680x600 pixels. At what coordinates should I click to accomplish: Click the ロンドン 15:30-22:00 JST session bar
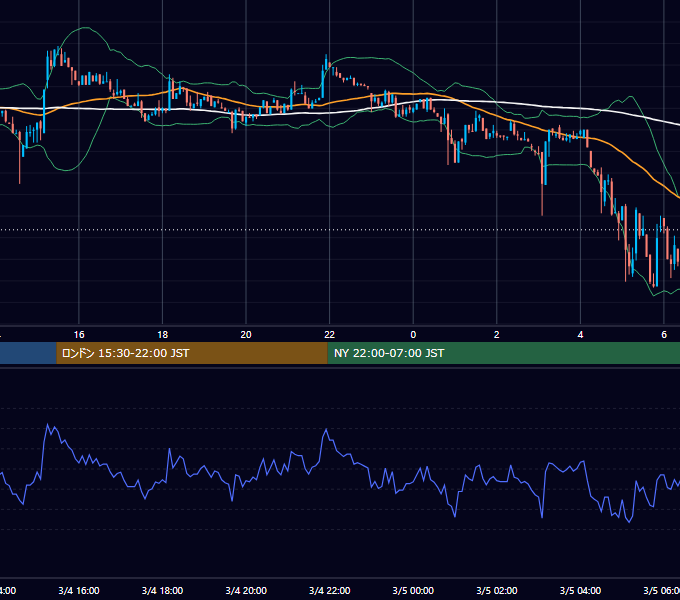click(x=192, y=353)
